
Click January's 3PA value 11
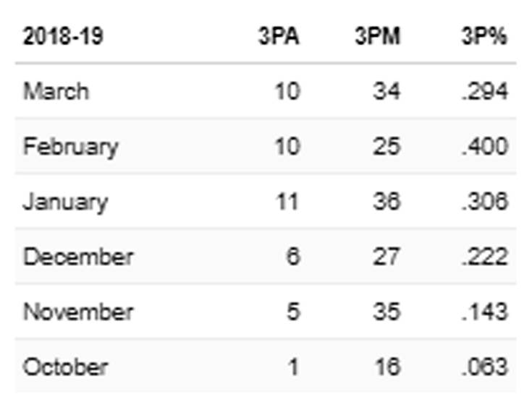pos(287,202)
